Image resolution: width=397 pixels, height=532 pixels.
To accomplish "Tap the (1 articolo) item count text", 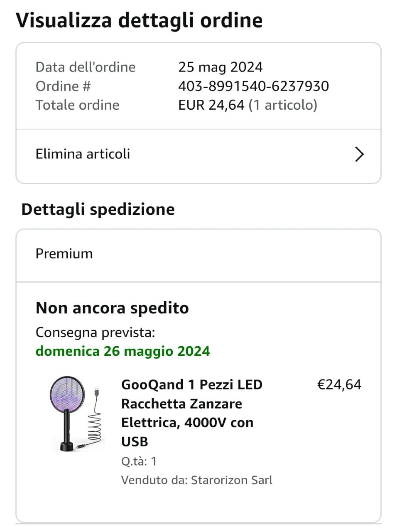I will click(283, 105).
